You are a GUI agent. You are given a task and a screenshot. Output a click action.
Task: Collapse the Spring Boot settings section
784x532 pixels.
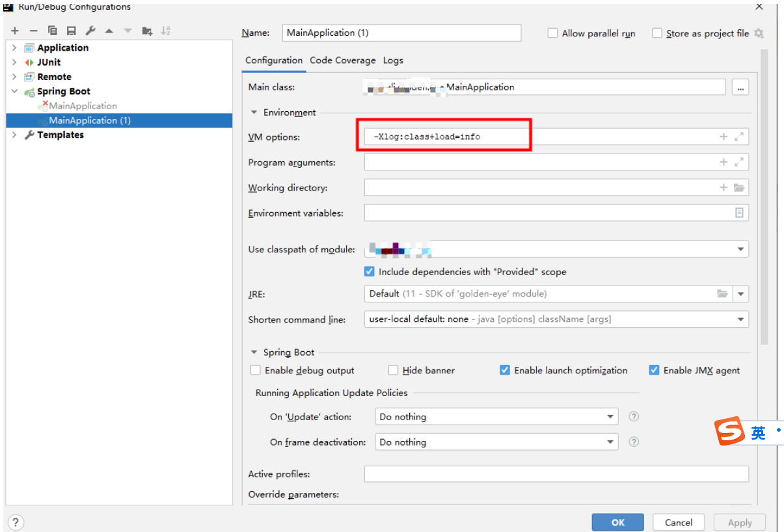tap(254, 352)
